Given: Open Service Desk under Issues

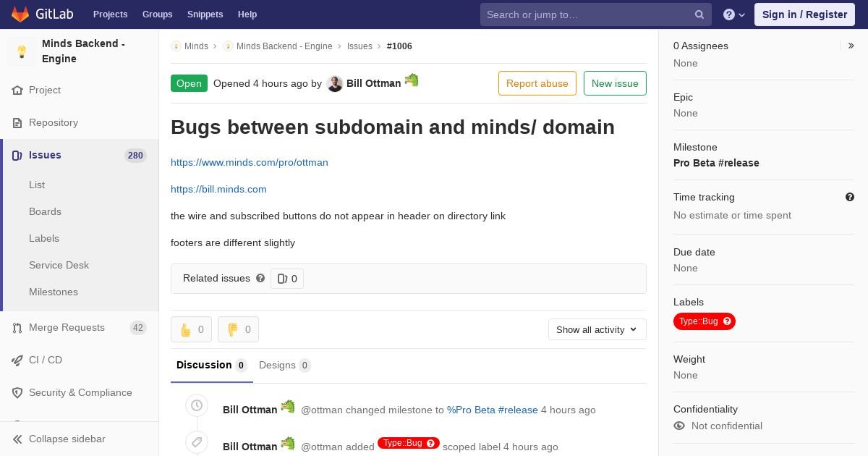Looking at the screenshot, I should tap(59, 265).
